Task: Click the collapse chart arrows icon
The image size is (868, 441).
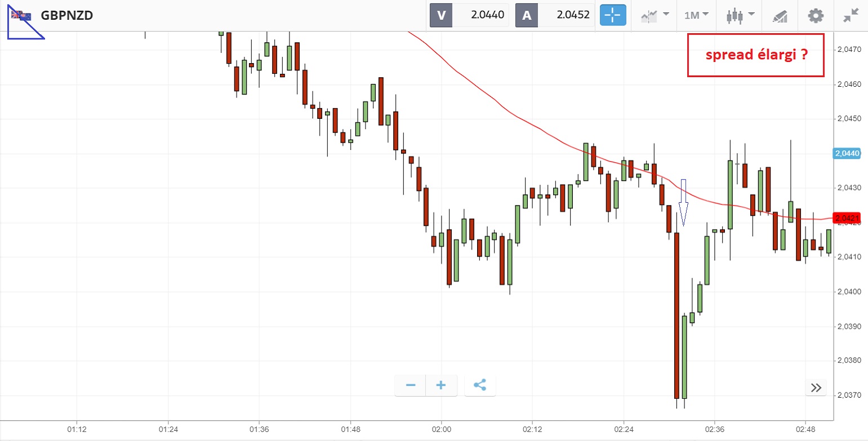Action: (x=851, y=15)
